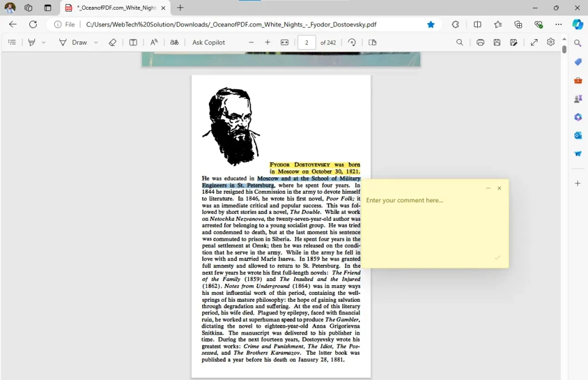Open Edge Settings and more menu

(x=558, y=24)
